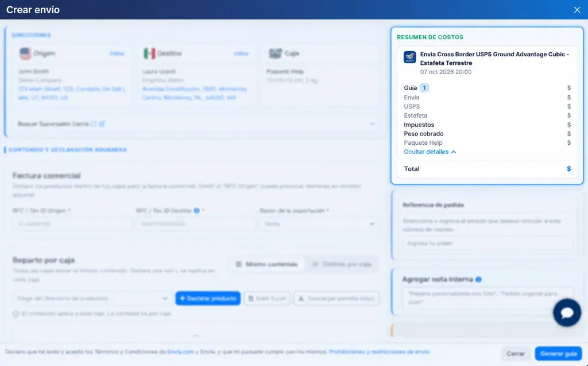Screen dimensions: 588x366
Task: Click Editar link on the Origen card
Action: (x=117, y=53)
